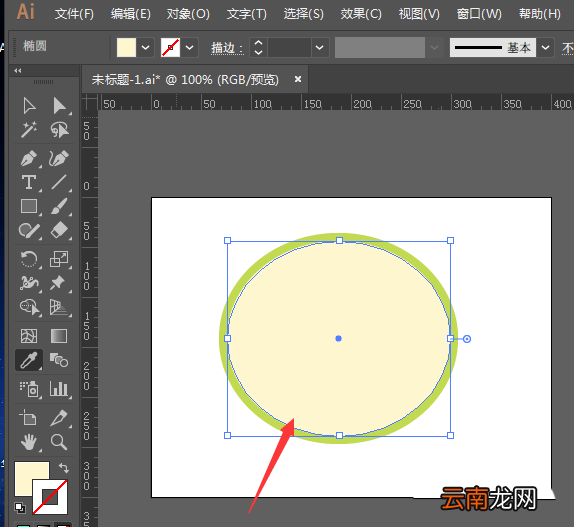Pick the Type tool
Viewport: 574px width, 527px height.
(29, 182)
